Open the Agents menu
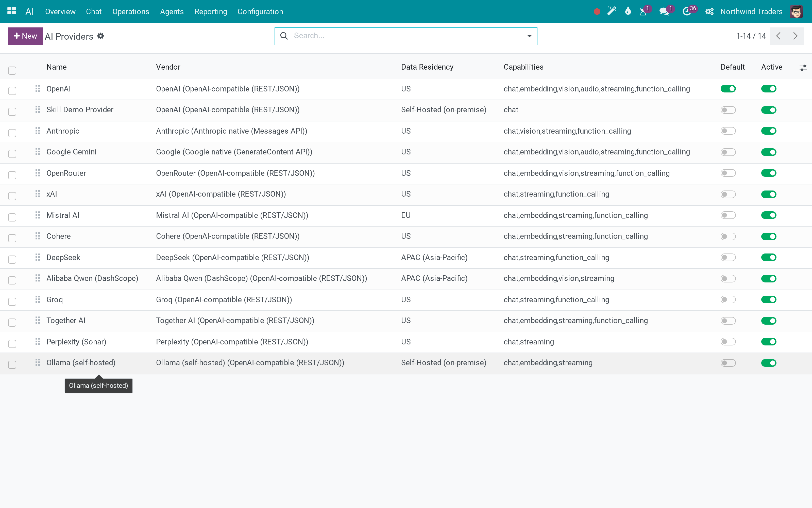The height and width of the screenshot is (508, 812). 172,12
